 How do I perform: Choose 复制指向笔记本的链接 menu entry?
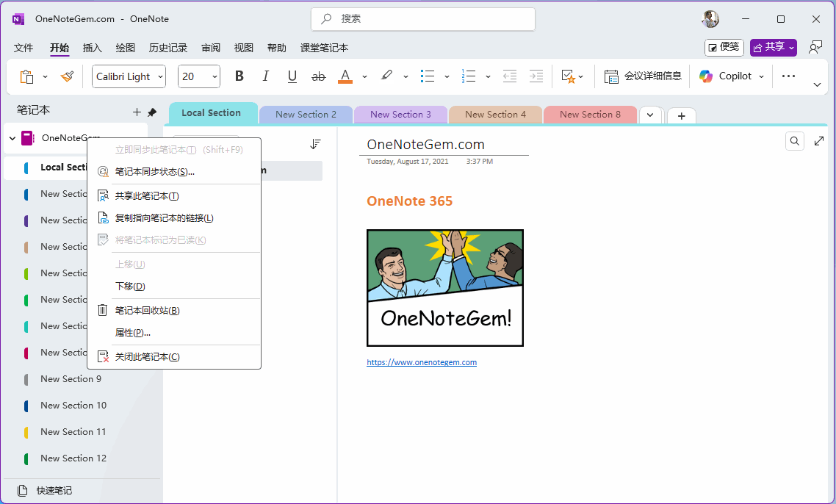[174, 218]
